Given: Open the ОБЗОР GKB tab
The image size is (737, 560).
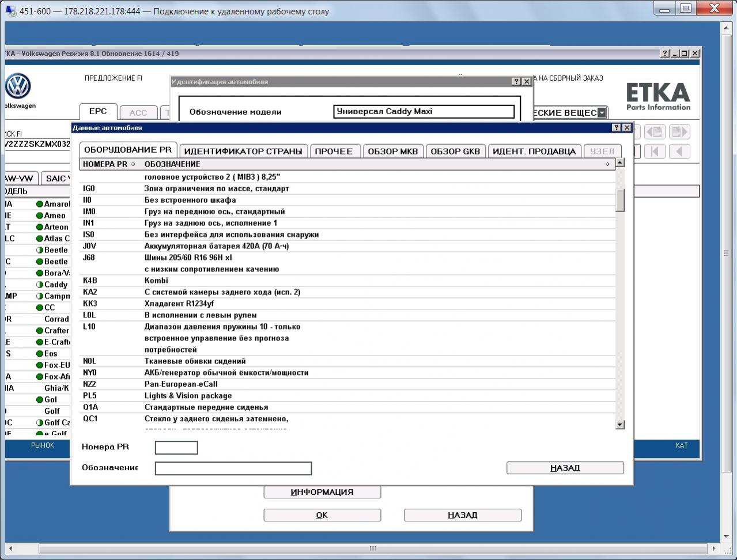Looking at the screenshot, I should click(455, 151).
